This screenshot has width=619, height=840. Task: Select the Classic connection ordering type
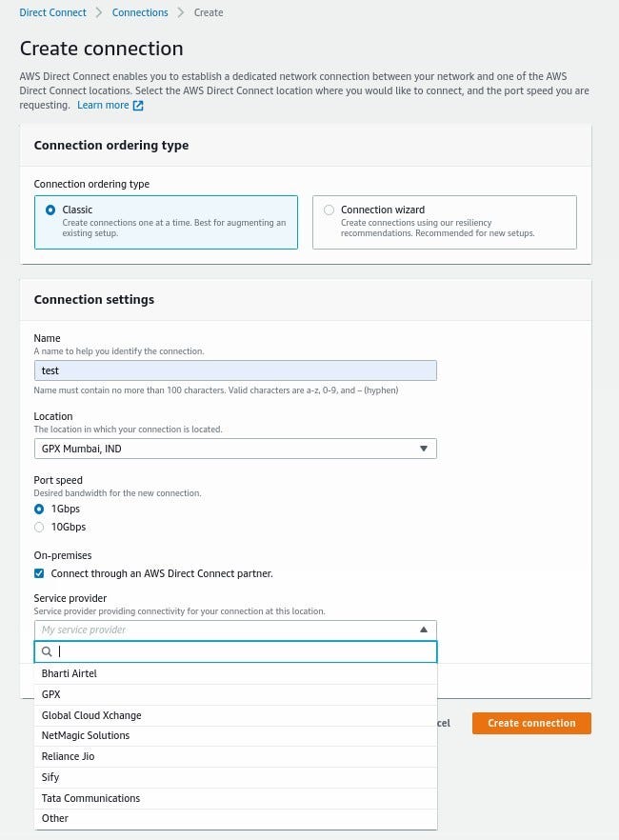[50, 210]
